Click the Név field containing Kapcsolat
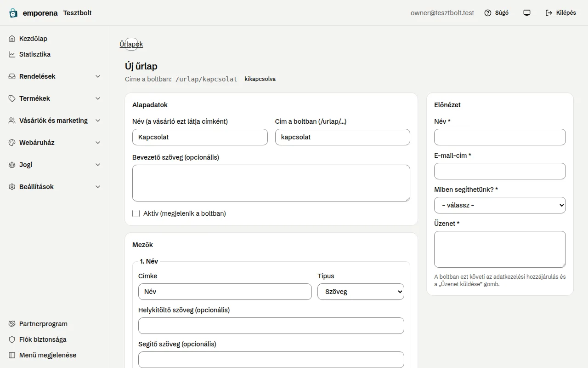 pos(200,137)
